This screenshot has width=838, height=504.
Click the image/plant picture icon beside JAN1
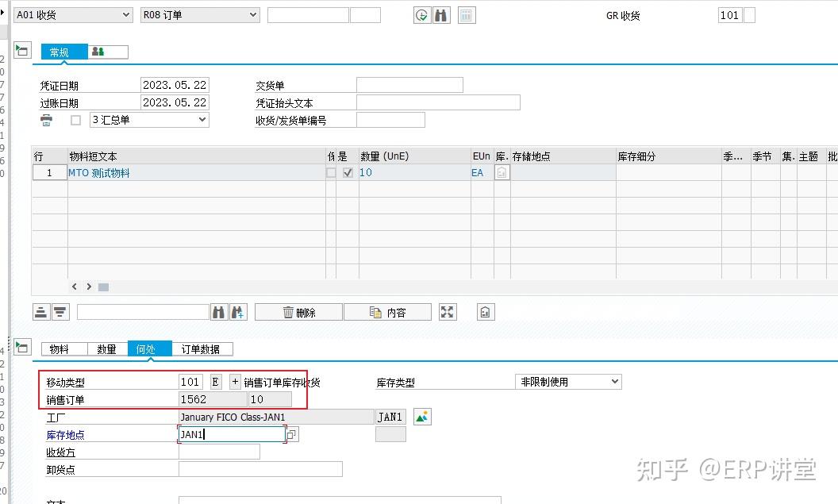(421, 416)
